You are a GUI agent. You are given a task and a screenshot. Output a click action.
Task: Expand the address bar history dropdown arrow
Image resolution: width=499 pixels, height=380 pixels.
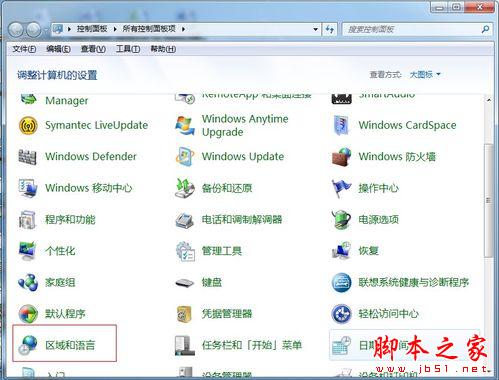(315, 29)
